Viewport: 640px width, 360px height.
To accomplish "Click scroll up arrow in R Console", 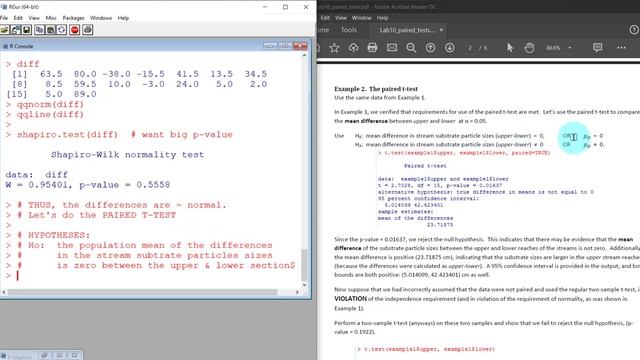I will pos(304,55).
